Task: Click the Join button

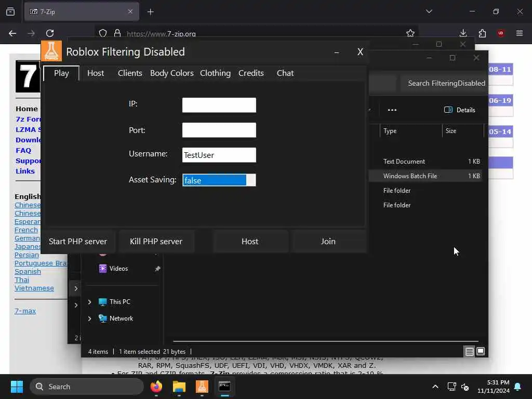Action: [328, 241]
